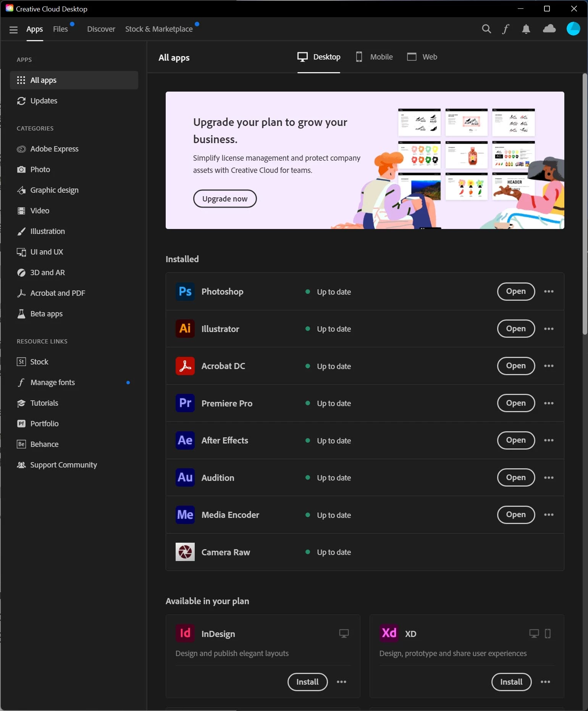
Task: Open the fonts icon in top bar
Action: coord(506,29)
